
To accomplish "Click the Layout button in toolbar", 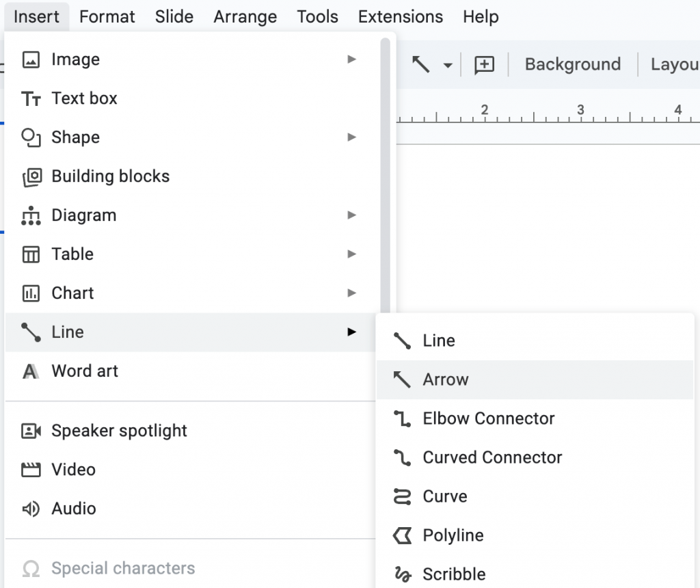I will tap(675, 64).
